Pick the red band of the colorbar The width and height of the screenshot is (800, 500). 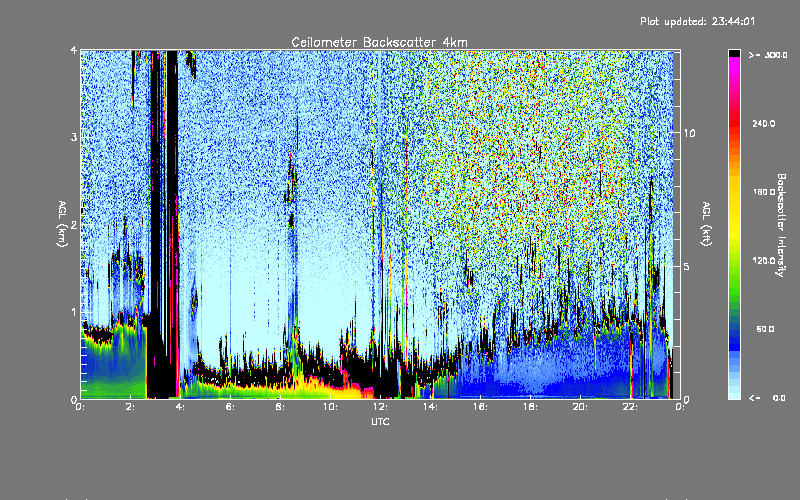point(734,122)
